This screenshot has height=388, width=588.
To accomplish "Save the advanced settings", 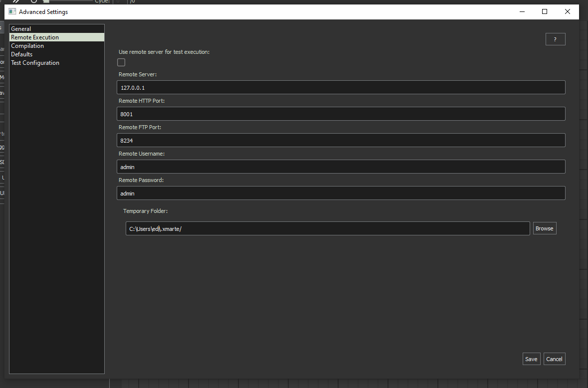I will tap(531, 359).
